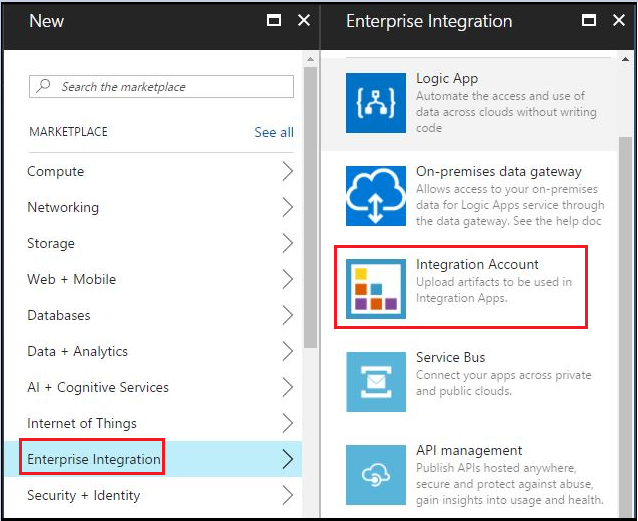The image size is (638, 521).
Task: Click the API management icon
Action: pyautogui.click(x=376, y=475)
